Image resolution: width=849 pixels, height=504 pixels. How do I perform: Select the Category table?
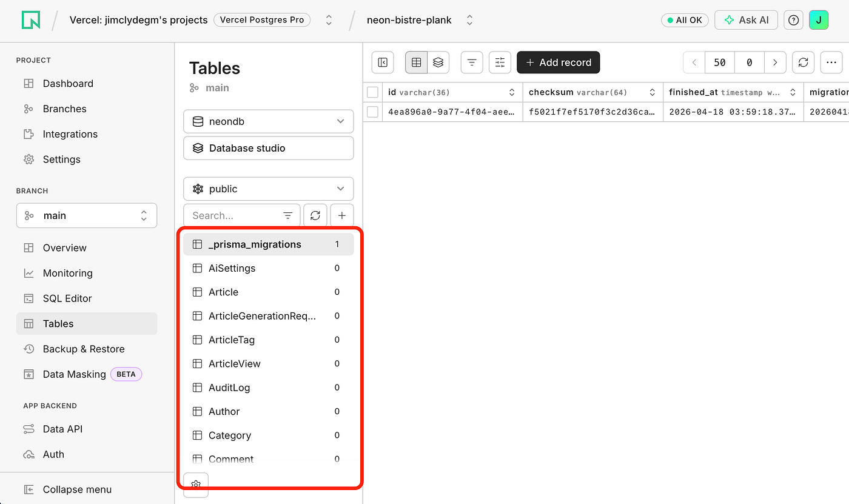point(268,435)
